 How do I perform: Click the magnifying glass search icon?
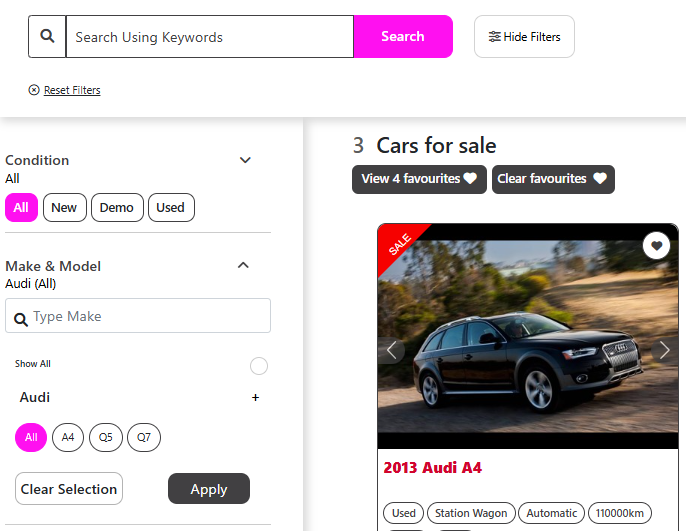(47, 37)
